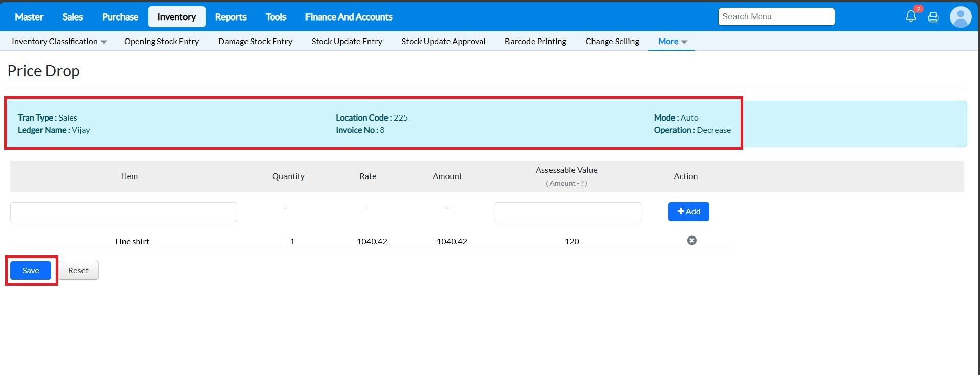Screen dimensions: 980x375
Task: Click the Add button
Action: [688, 211]
